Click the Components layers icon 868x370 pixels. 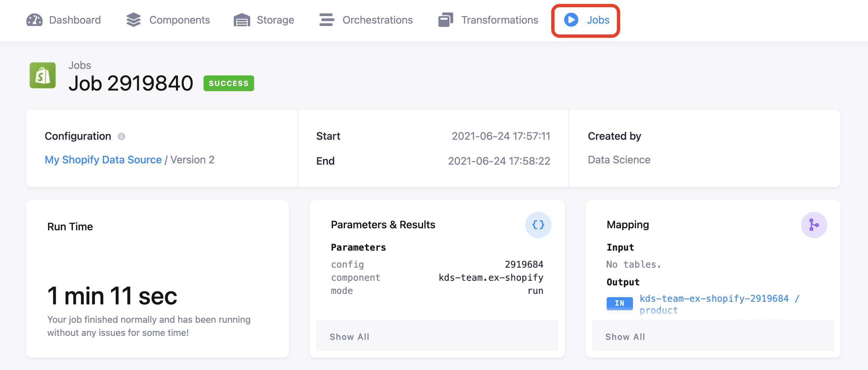click(133, 20)
